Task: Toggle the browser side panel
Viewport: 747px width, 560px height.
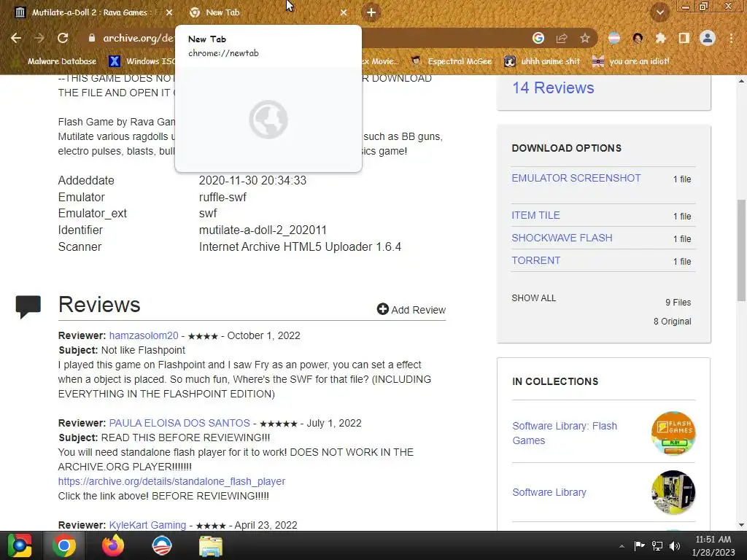Action: (x=684, y=38)
